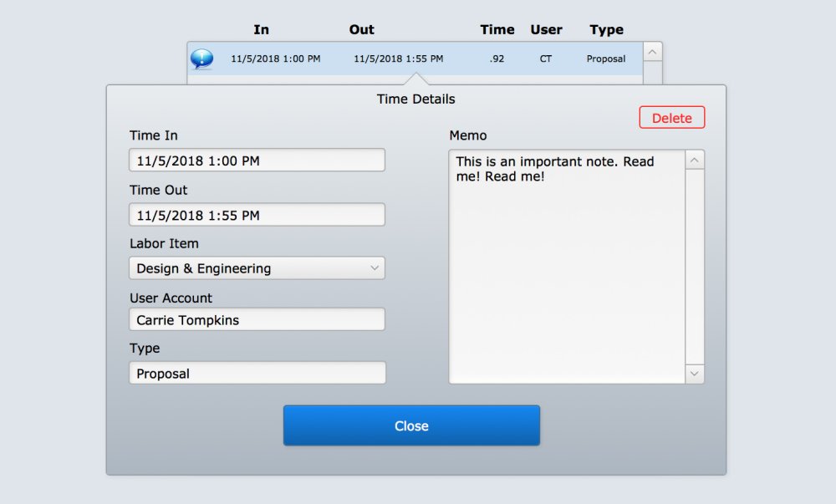This screenshot has height=504, width=836.
Task: Click the User column header
Action: (546, 29)
